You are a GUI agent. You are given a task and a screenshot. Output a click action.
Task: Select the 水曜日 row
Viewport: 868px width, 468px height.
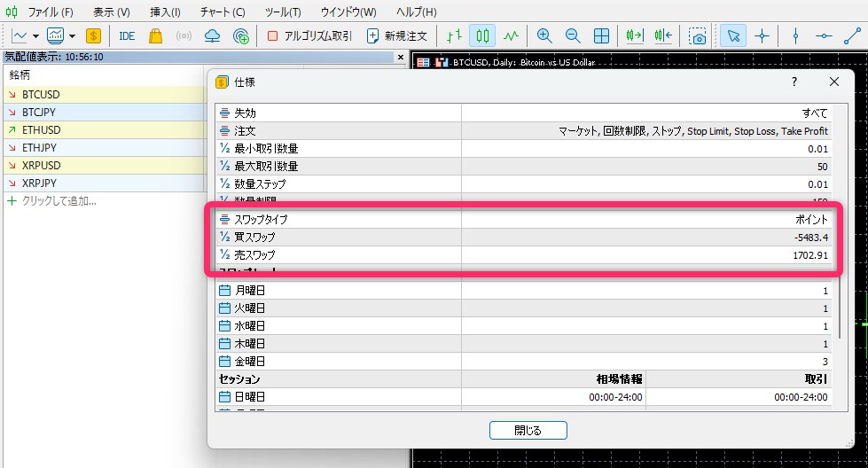[x=524, y=326]
